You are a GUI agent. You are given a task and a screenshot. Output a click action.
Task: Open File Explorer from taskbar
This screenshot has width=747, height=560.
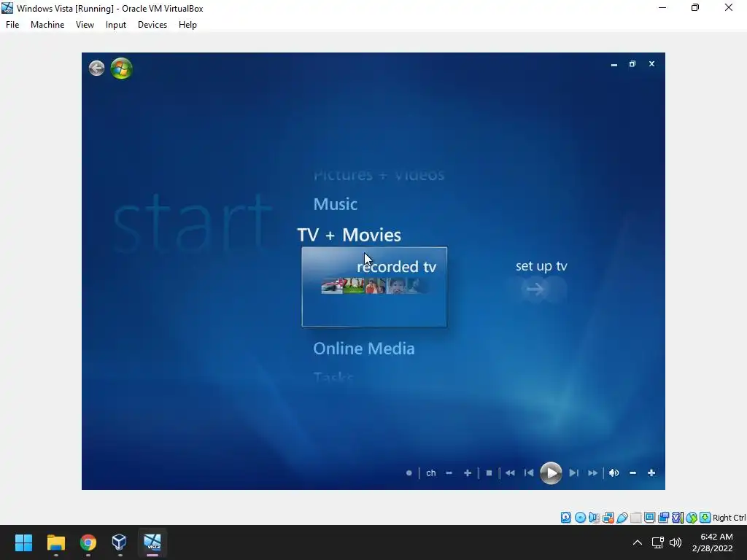tap(55, 542)
